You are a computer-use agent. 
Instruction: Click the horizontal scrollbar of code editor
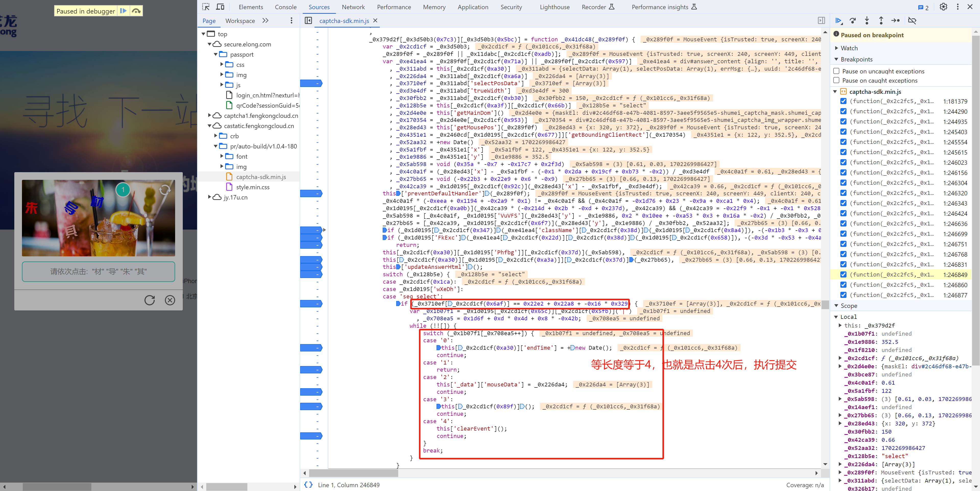pyautogui.click(x=353, y=473)
